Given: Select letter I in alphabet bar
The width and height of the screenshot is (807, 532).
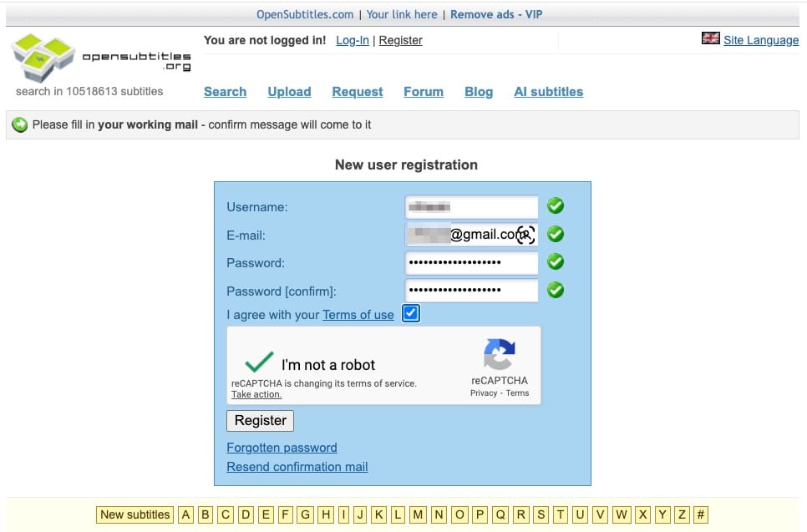Looking at the screenshot, I should coord(344,514).
